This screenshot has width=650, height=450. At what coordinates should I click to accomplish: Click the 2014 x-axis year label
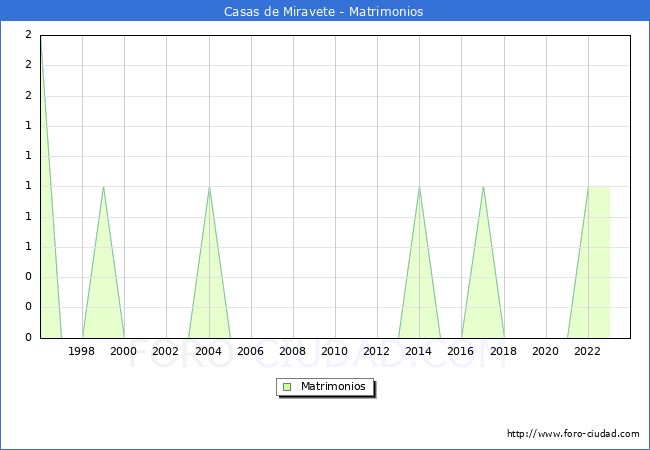click(x=419, y=351)
